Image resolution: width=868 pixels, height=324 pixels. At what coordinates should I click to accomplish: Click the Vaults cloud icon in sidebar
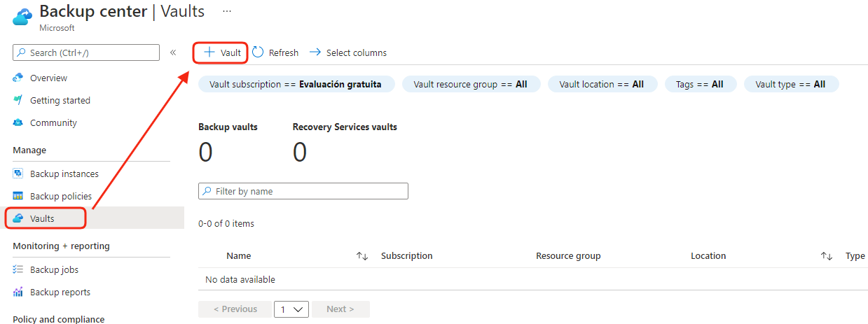tap(18, 218)
